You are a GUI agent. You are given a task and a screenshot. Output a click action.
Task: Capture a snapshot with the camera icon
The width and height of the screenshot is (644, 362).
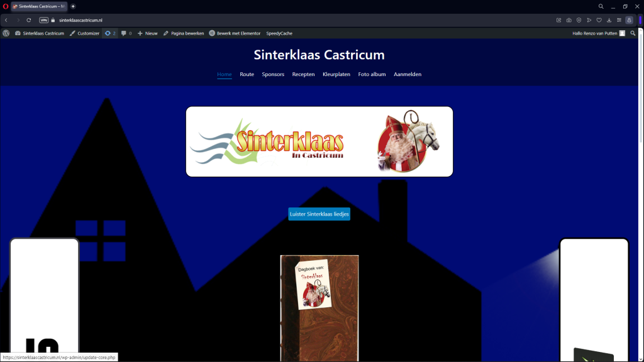coord(569,19)
